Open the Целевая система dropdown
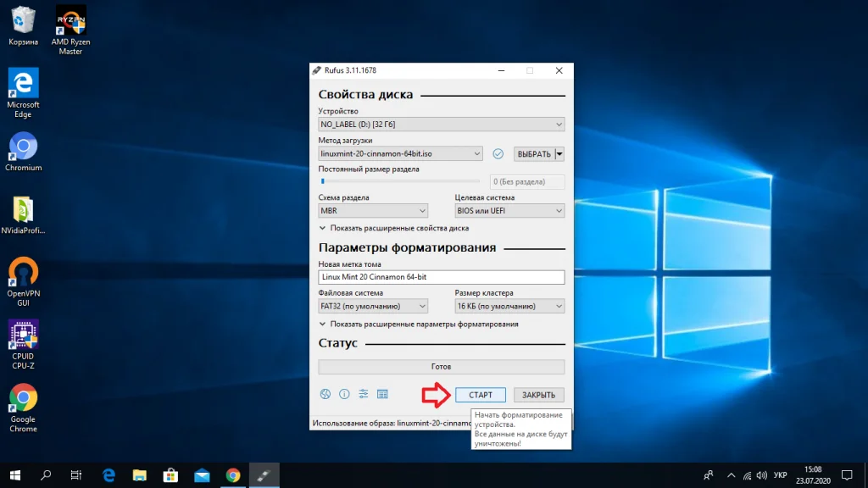 [509, 211]
